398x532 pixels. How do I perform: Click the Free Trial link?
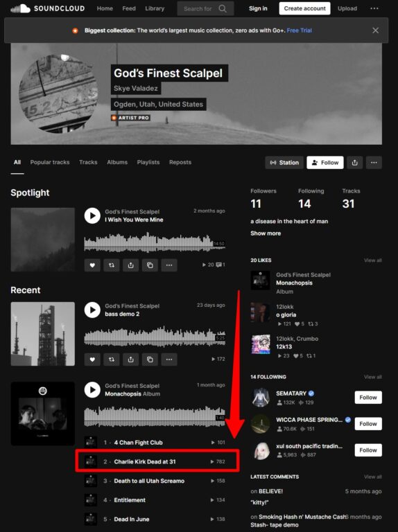coord(299,30)
